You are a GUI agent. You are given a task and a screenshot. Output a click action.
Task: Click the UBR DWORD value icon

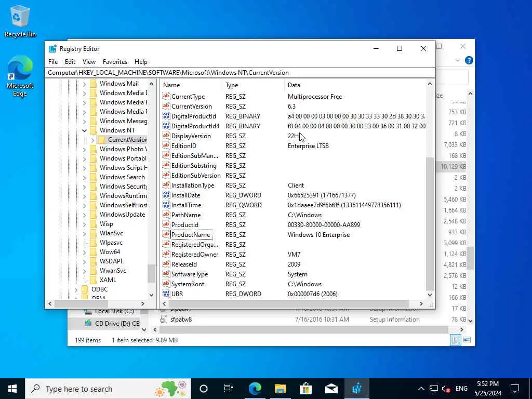(x=166, y=294)
